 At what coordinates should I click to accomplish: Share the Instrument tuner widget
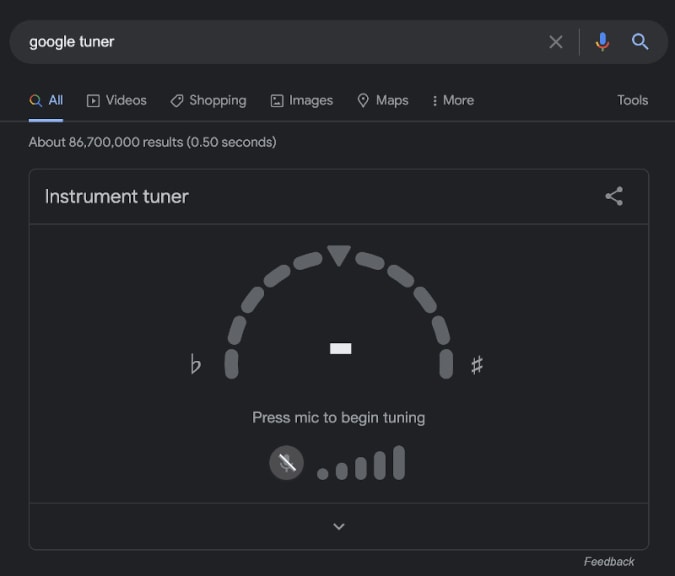tap(614, 196)
